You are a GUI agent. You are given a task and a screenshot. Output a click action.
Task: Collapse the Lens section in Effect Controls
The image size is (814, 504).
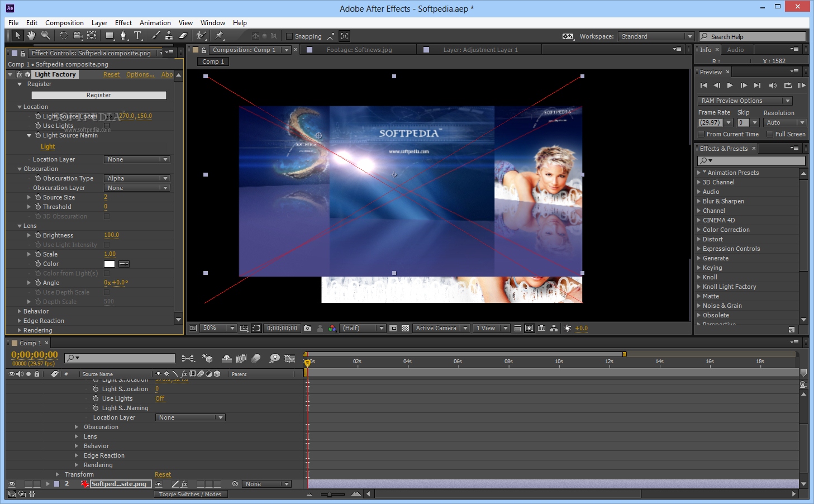20,226
